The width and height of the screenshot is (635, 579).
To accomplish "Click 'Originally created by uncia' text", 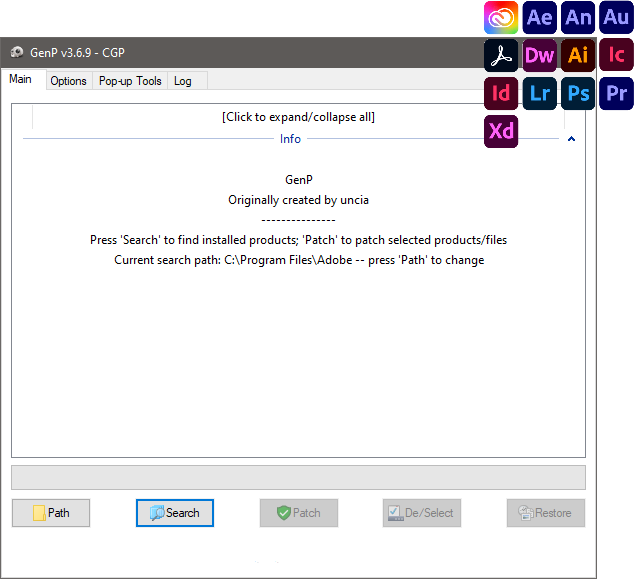I will coord(298,200).
